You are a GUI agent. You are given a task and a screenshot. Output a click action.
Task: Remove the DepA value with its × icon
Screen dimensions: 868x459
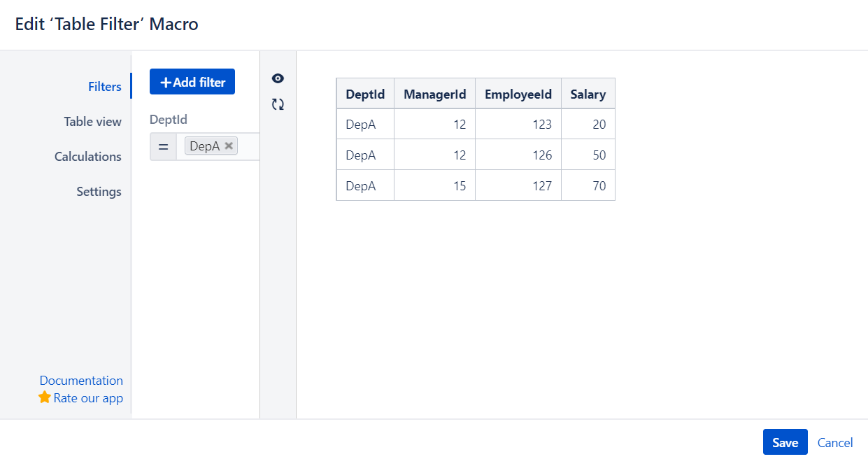click(229, 146)
